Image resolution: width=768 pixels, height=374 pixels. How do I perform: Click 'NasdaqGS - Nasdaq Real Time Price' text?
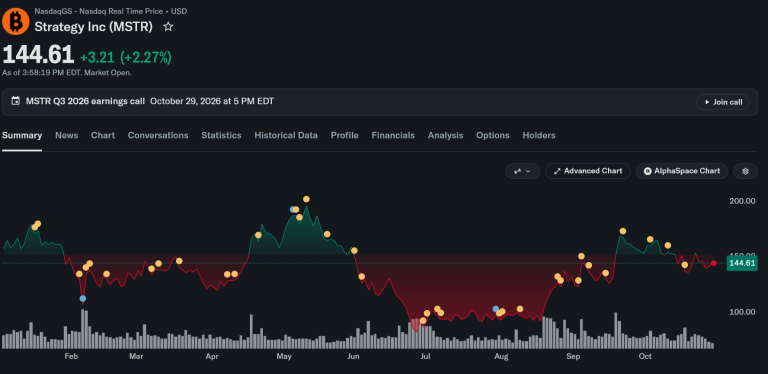[98, 11]
